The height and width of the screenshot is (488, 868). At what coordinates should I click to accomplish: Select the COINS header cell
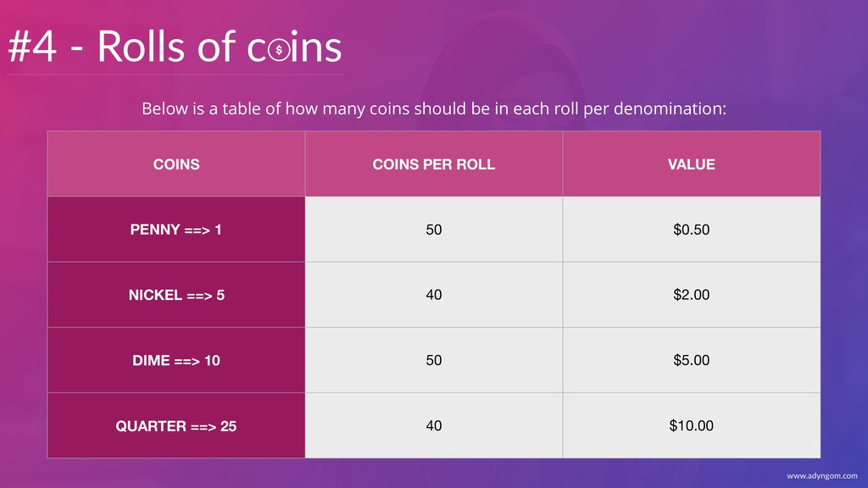[x=176, y=164]
